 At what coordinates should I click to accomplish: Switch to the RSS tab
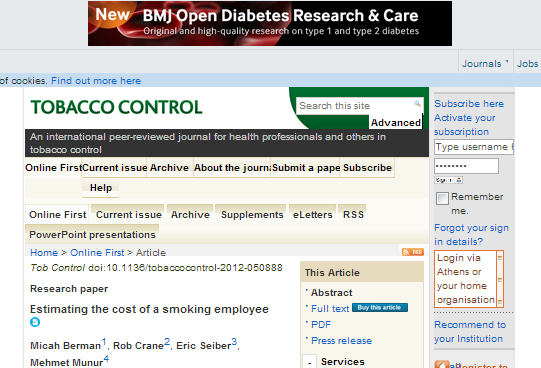point(353,215)
